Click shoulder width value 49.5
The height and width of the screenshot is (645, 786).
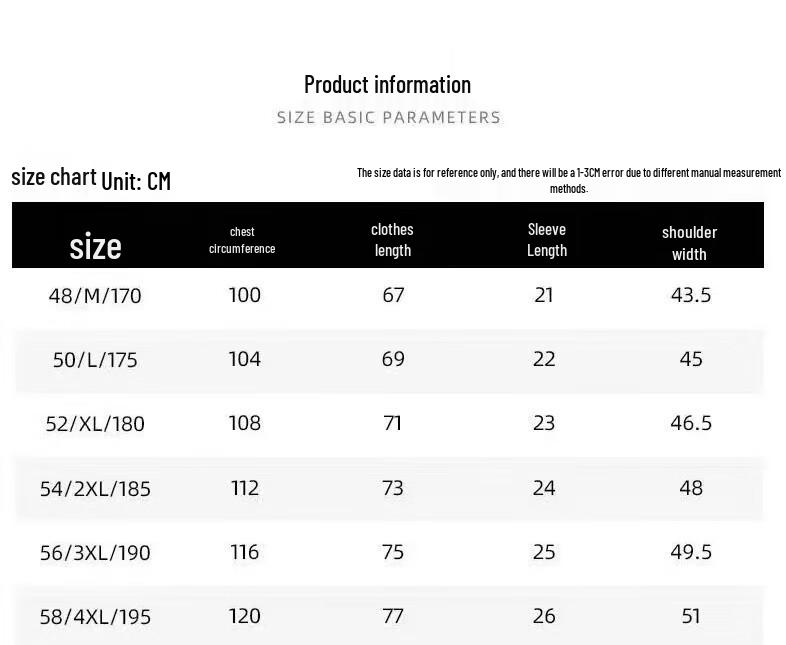(x=691, y=552)
